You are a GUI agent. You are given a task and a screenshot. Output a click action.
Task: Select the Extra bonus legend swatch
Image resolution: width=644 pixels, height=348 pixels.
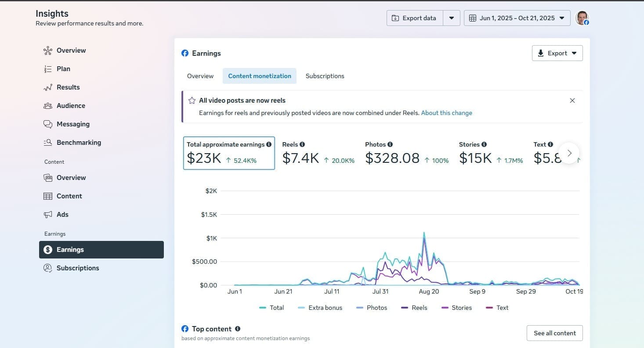click(x=301, y=308)
